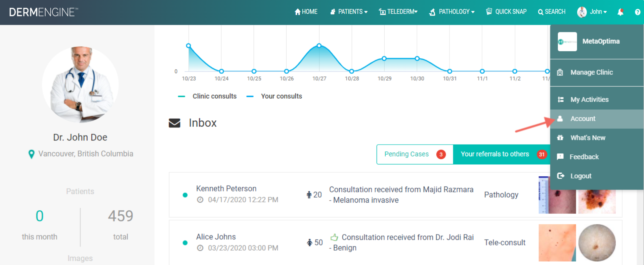Select Account from the user menu

tap(583, 119)
